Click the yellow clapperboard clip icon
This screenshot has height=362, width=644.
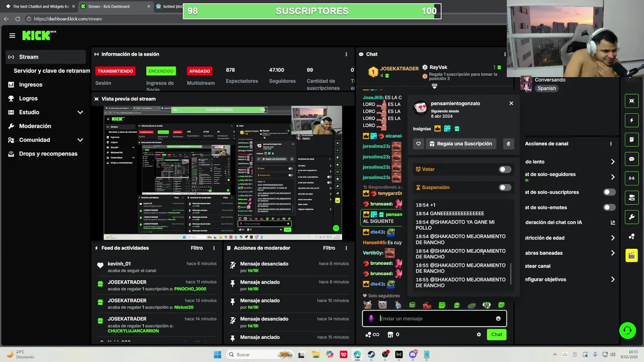[631, 255]
